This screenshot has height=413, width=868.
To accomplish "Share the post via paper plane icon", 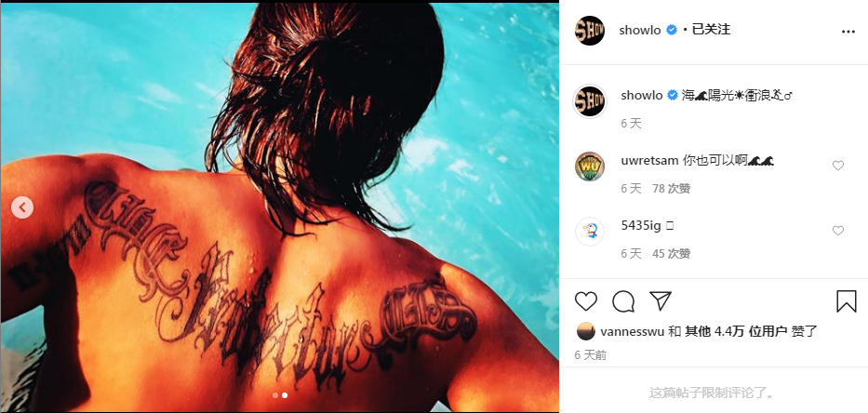I will coord(661,301).
